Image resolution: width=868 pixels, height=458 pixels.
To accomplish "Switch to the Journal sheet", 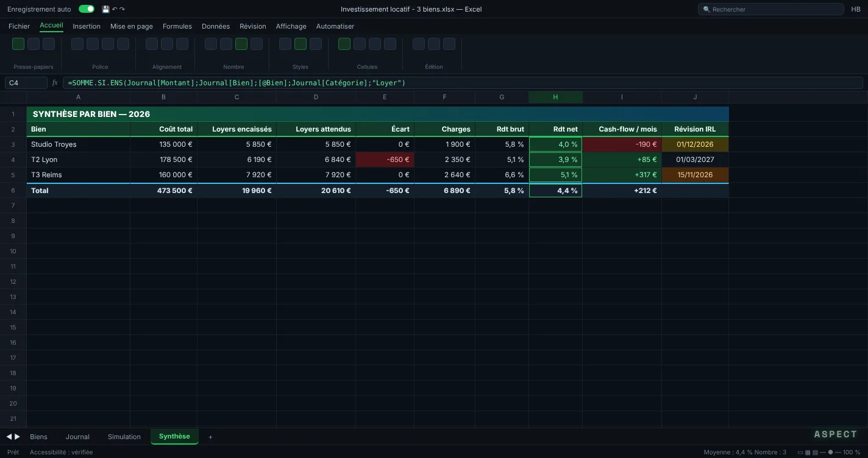I will [x=77, y=437].
